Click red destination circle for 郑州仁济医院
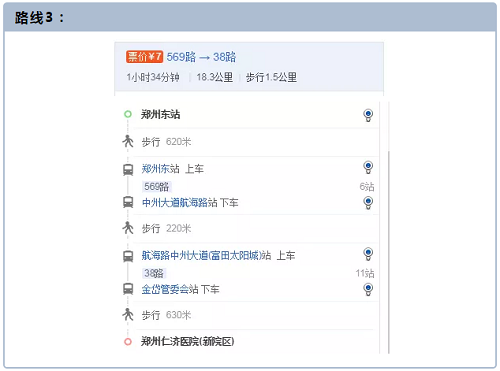 [128, 342]
